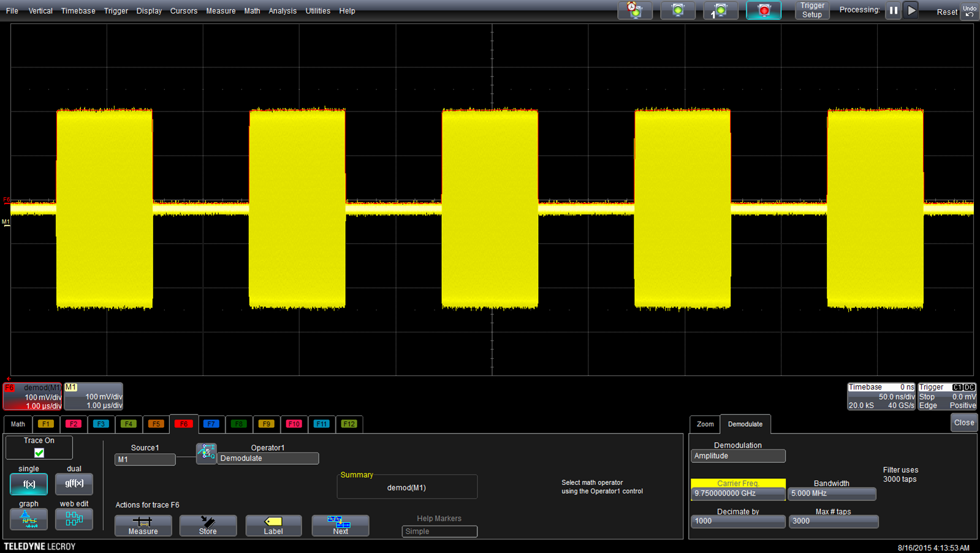The image size is (980, 553).
Task: Click the Label action for trace F6
Action: (x=273, y=525)
